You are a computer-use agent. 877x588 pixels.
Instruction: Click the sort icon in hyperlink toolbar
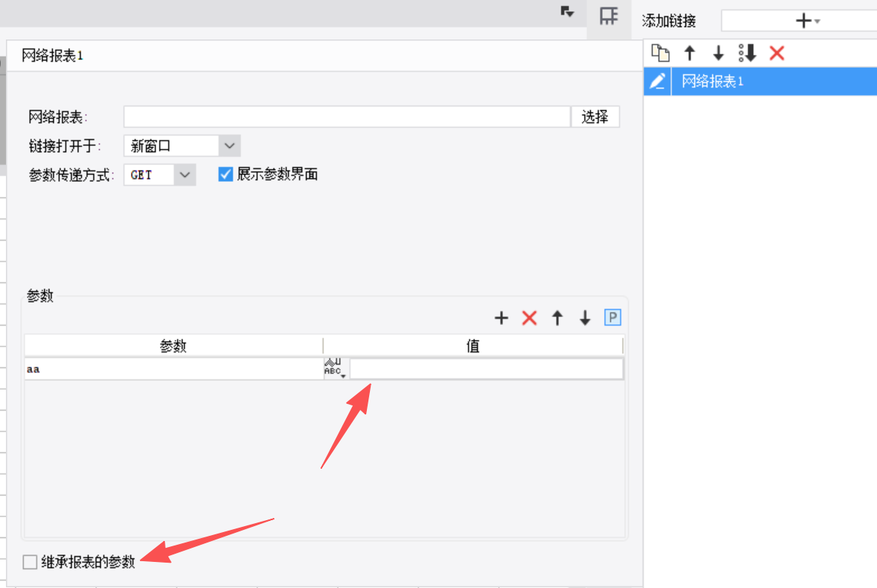point(747,53)
